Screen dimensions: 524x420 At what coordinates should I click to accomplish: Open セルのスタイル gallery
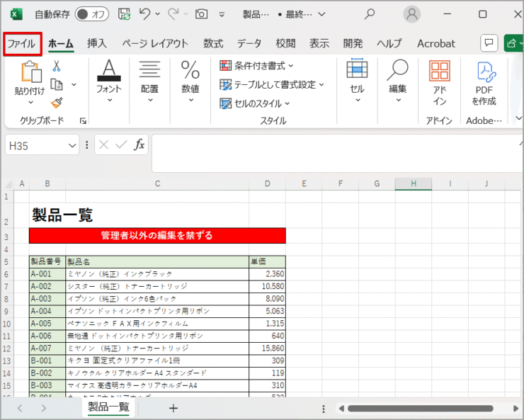(254, 103)
